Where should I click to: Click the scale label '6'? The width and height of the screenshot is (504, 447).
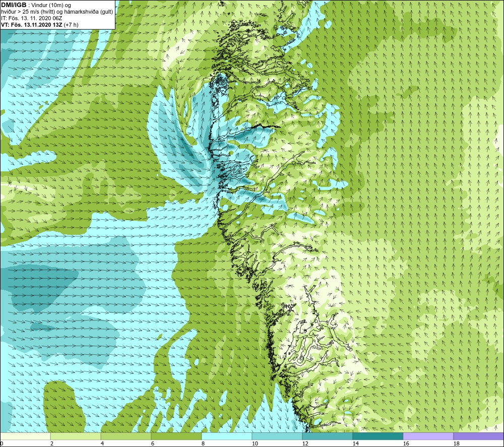(x=153, y=444)
